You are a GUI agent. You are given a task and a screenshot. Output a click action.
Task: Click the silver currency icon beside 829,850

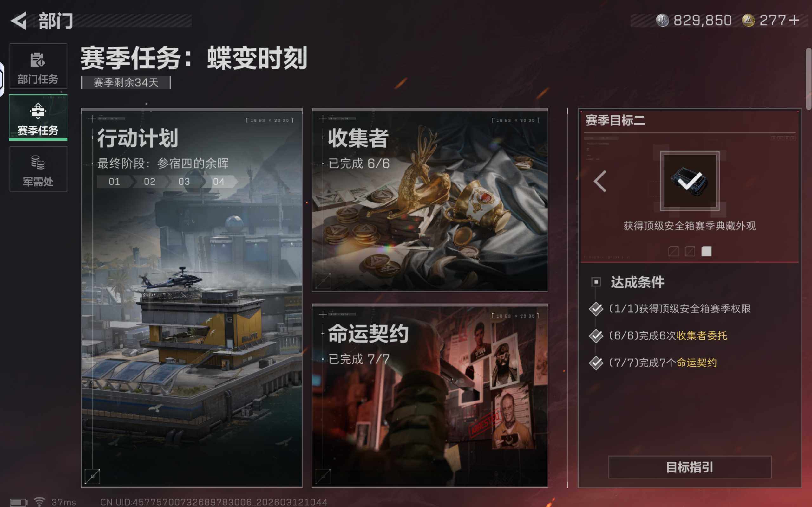tap(662, 21)
